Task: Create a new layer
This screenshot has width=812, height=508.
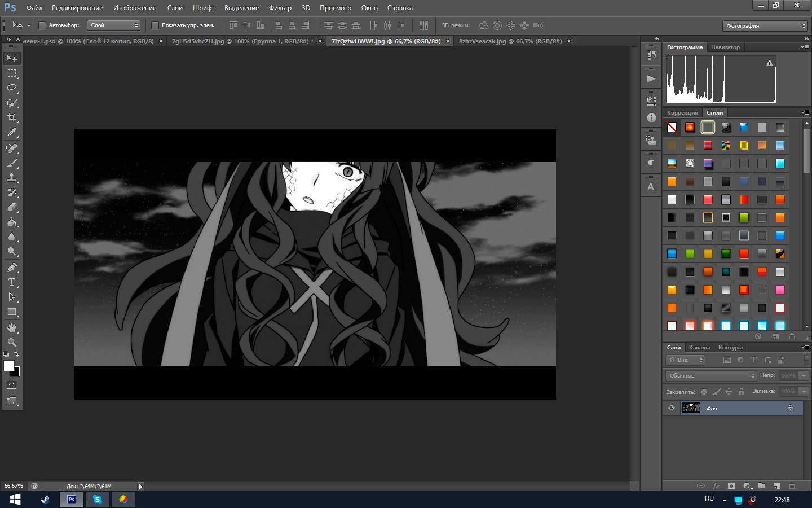Action: click(x=776, y=486)
